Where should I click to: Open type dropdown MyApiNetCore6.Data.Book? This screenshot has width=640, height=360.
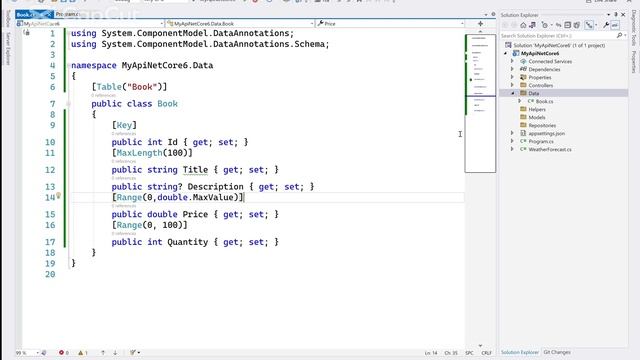(240, 24)
